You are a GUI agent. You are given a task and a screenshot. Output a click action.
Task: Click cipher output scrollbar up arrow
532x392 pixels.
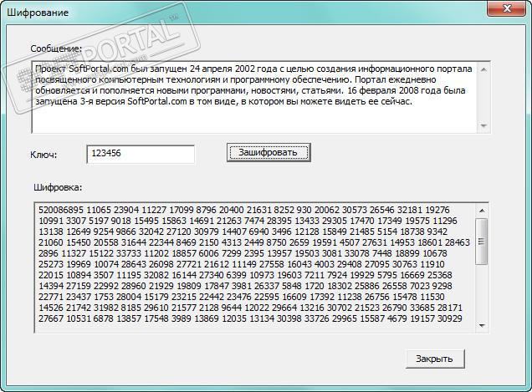point(482,211)
